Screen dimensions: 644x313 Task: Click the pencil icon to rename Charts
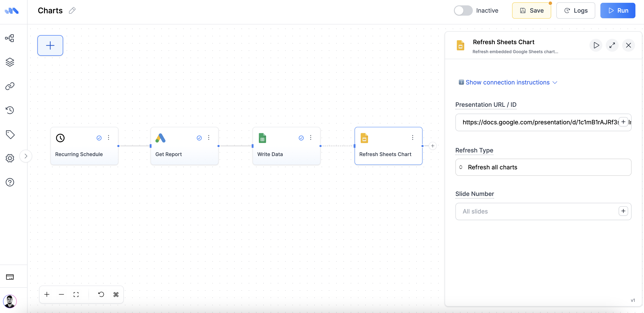[72, 11]
